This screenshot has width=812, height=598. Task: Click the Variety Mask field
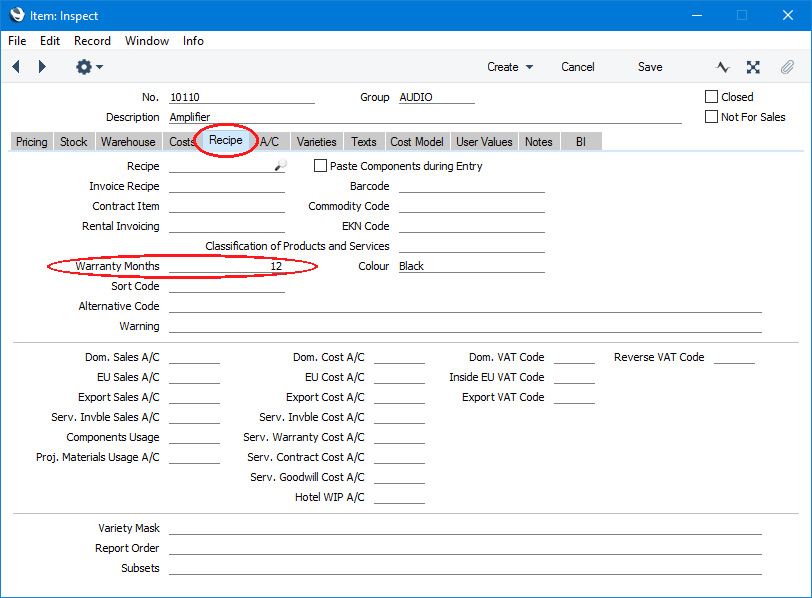click(x=465, y=528)
